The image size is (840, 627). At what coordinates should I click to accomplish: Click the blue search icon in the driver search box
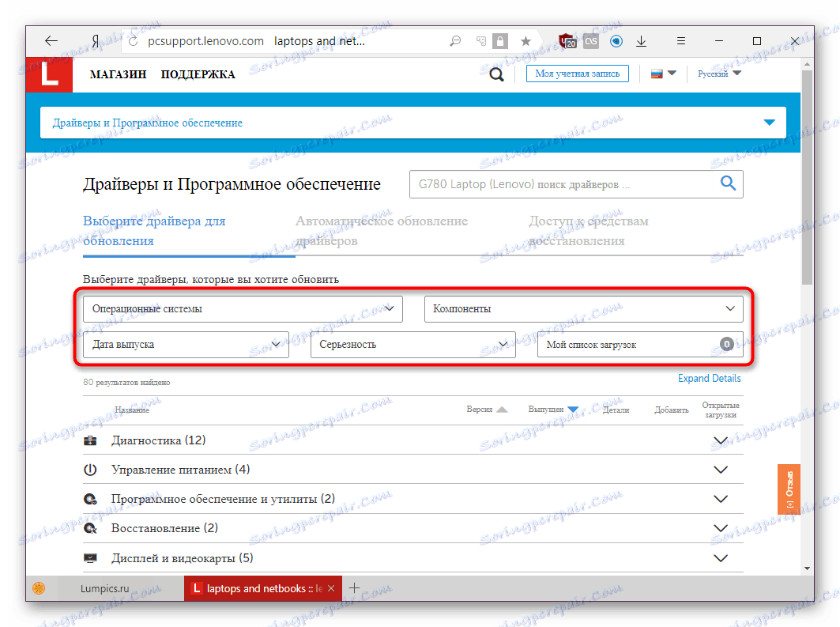coord(728,183)
